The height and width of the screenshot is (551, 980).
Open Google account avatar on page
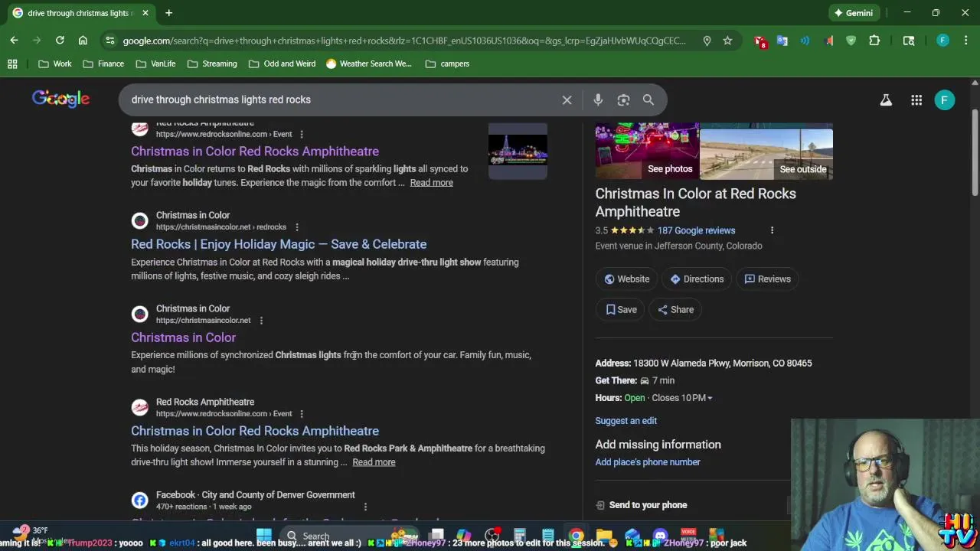[944, 99]
